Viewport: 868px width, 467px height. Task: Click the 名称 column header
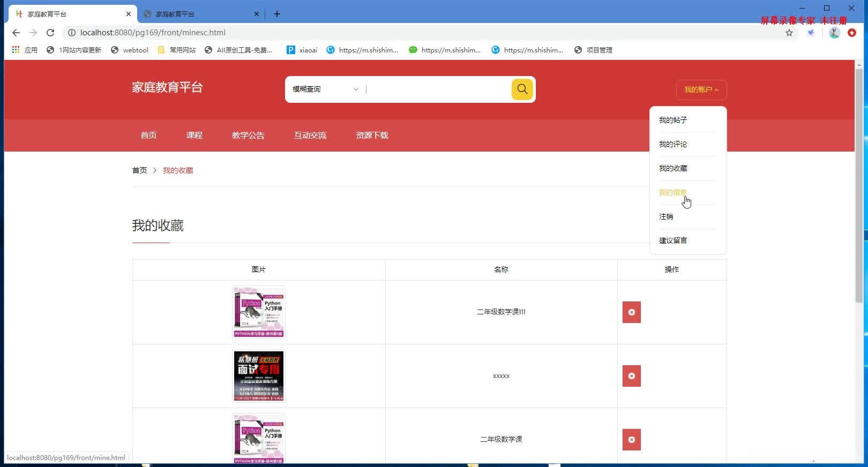(501, 269)
